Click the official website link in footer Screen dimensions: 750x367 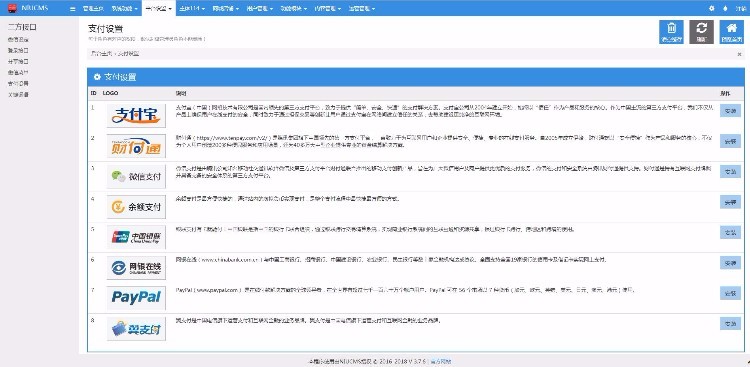pos(441,362)
